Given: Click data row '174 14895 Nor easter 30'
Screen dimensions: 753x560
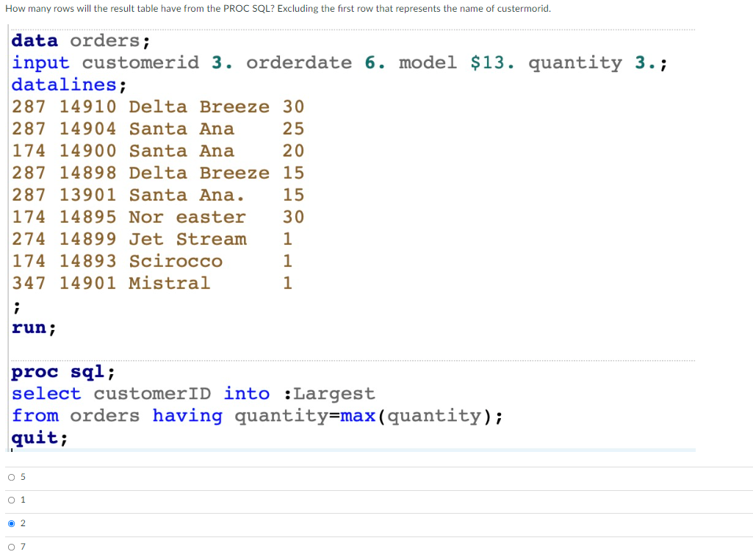Looking at the screenshot, I should (158, 217).
